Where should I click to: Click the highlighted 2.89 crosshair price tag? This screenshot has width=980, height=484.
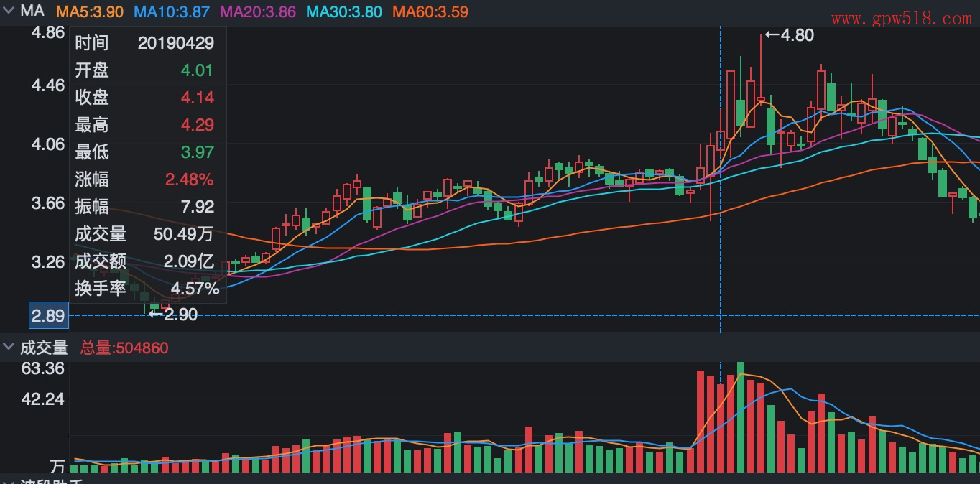click(47, 315)
